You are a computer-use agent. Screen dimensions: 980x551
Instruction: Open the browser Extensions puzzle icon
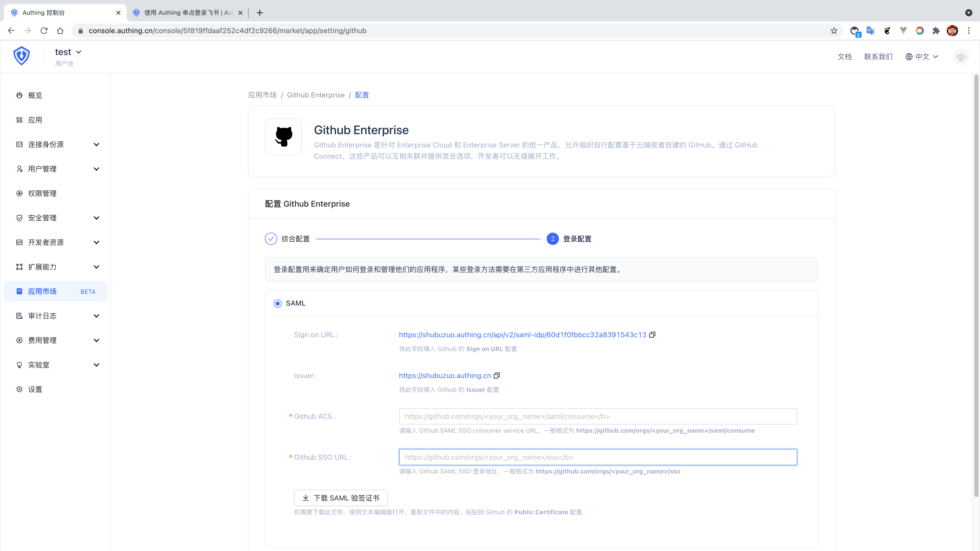coord(936,31)
